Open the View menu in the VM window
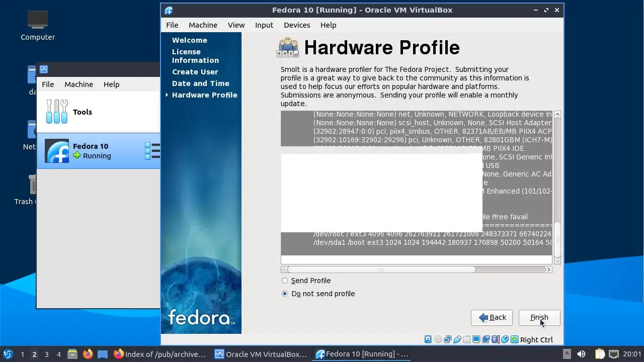This screenshot has height=362, width=644. click(236, 25)
